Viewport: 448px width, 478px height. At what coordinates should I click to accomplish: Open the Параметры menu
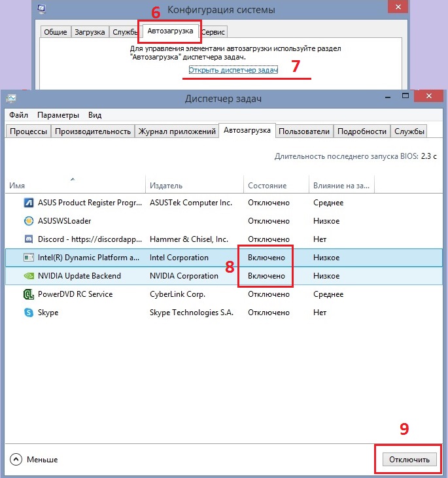tap(58, 115)
